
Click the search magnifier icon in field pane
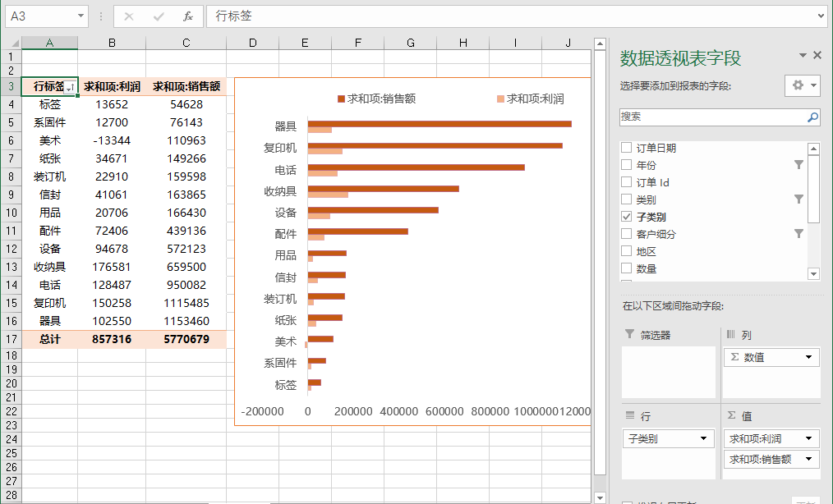click(x=812, y=117)
